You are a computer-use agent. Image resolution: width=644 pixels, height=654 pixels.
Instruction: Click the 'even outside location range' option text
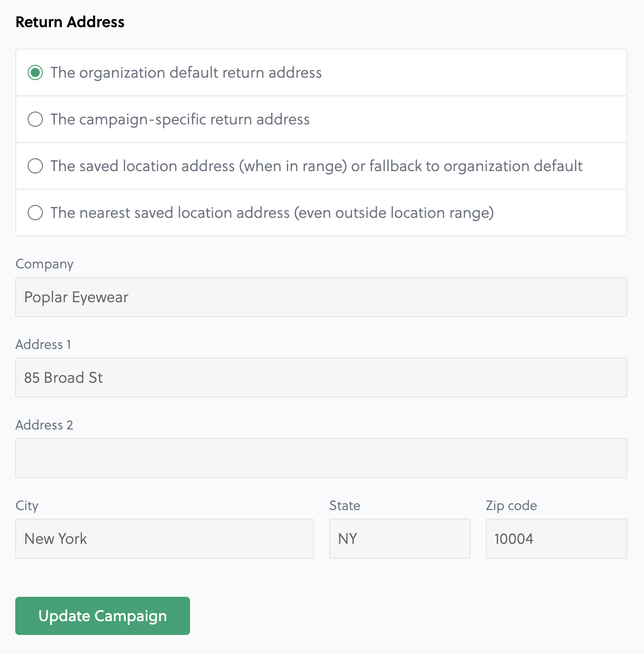click(x=394, y=213)
